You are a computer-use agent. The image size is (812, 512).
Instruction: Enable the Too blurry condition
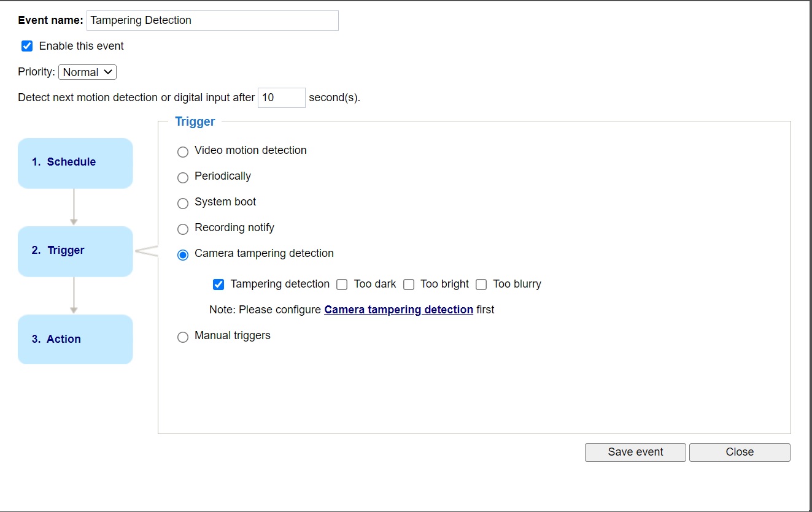point(481,284)
